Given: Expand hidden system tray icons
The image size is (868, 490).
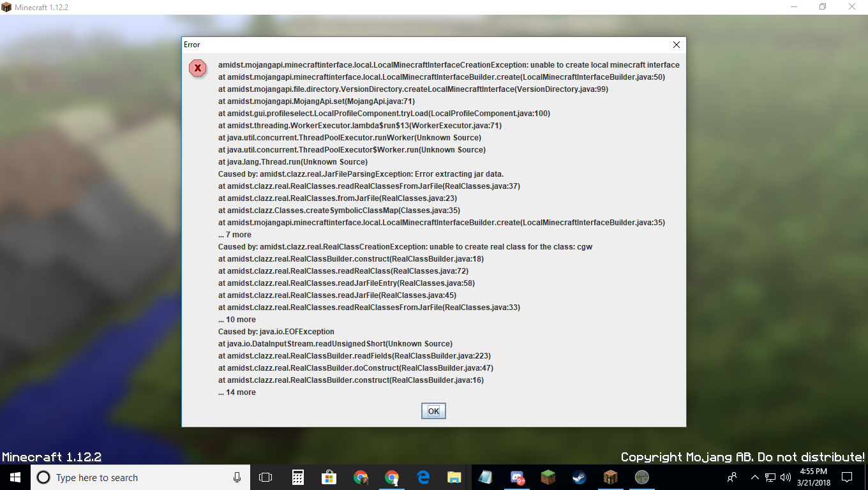Looking at the screenshot, I should 754,477.
